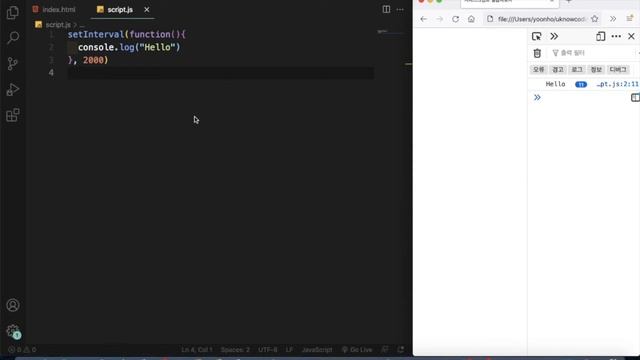Open the Source Control view
The image size is (640, 360).
click(13, 64)
